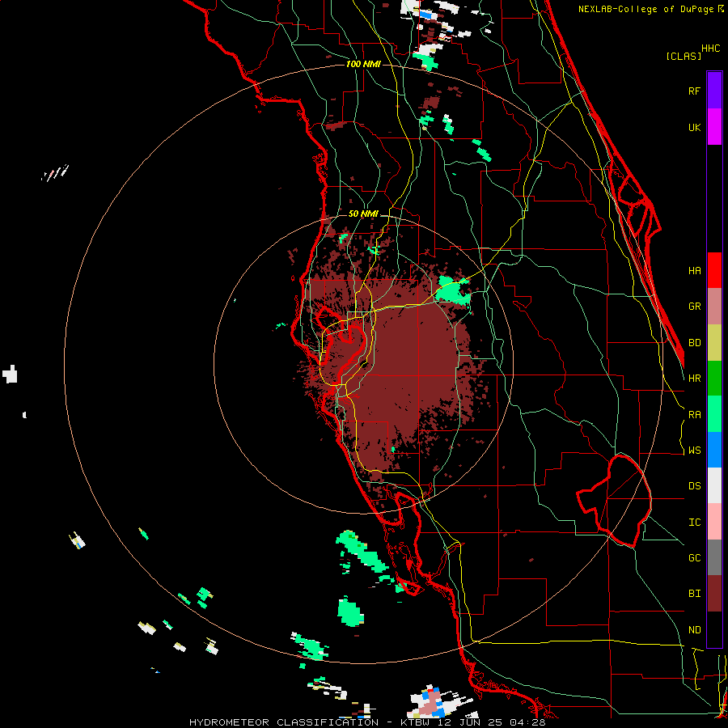Click the HHC product label
This screenshot has height=728, width=728.
coord(711,49)
